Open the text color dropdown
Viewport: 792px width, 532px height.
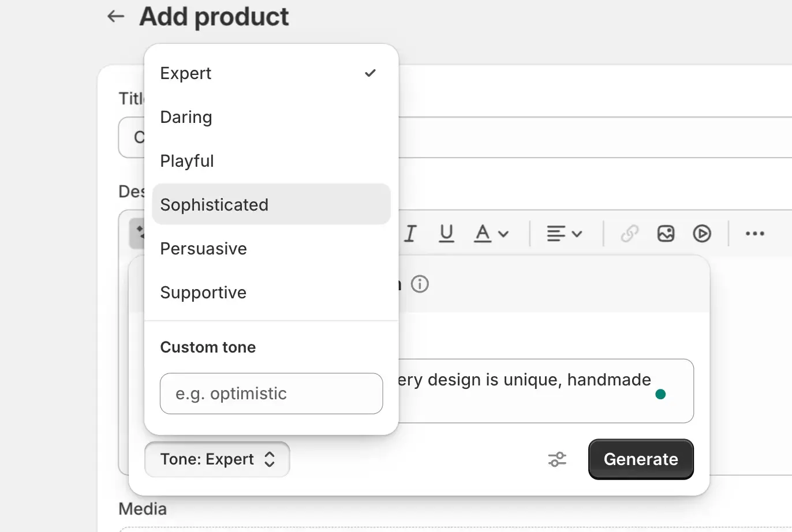[491, 234]
